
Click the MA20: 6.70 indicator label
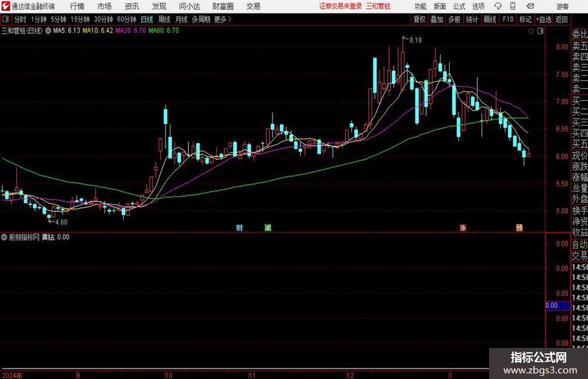131,30
